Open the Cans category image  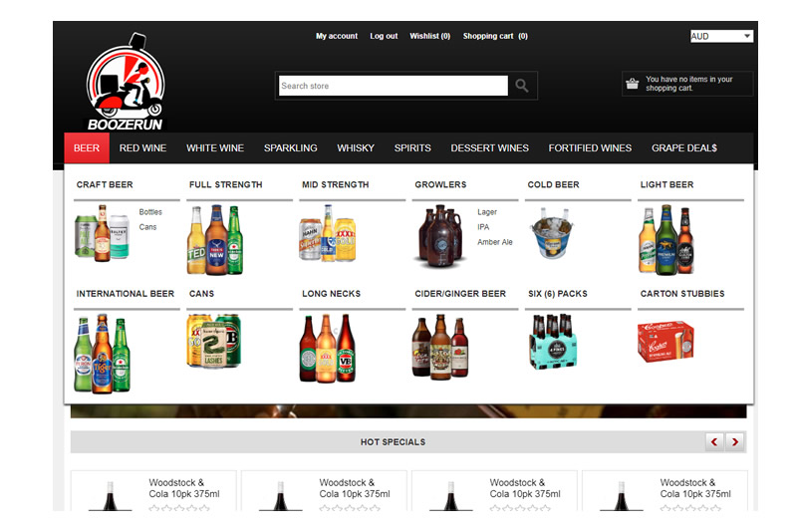pos(214,341)
